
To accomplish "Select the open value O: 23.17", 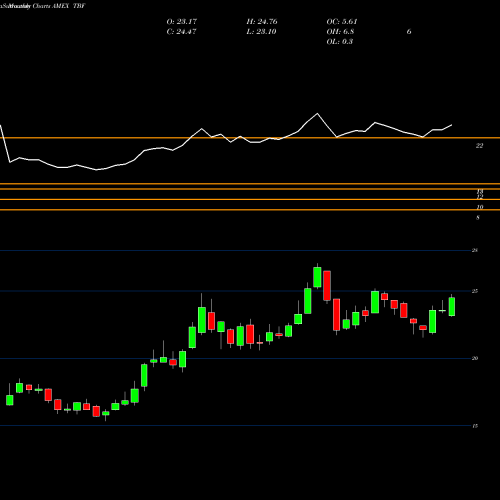I will [182, 22].
